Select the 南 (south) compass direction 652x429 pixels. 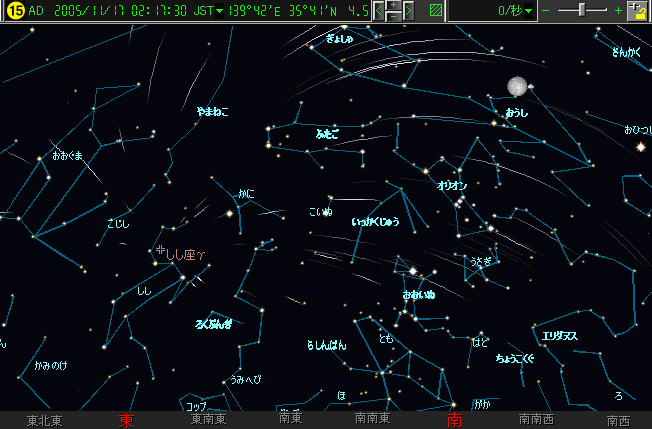coord(455,420)
